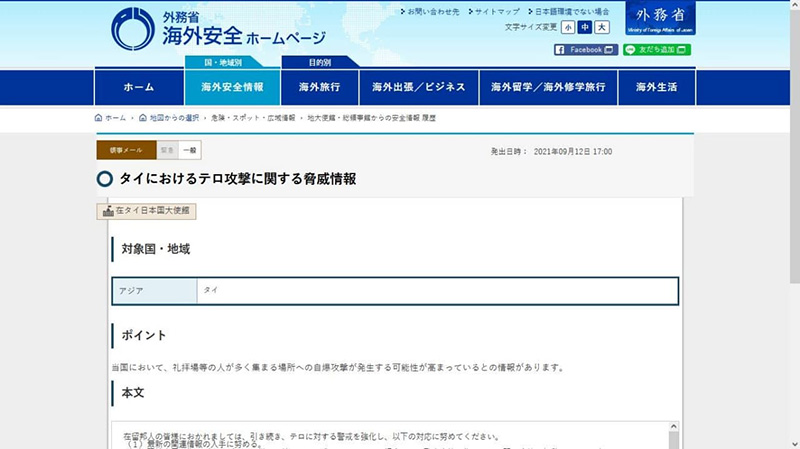Go to ホーム in navigation bar
Viewport: 800px width, 449px height.
[x=139, y=87]
